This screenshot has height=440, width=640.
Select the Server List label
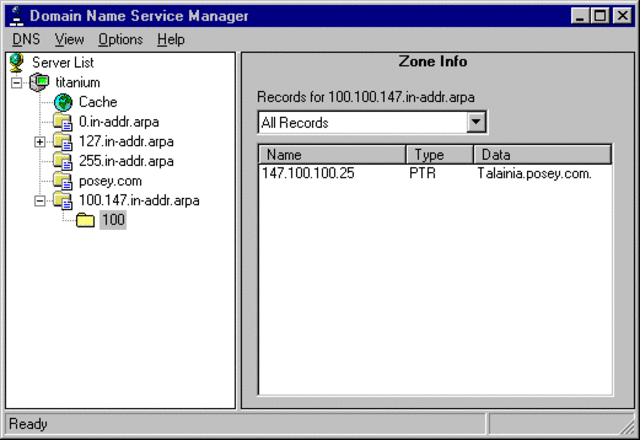63,62
